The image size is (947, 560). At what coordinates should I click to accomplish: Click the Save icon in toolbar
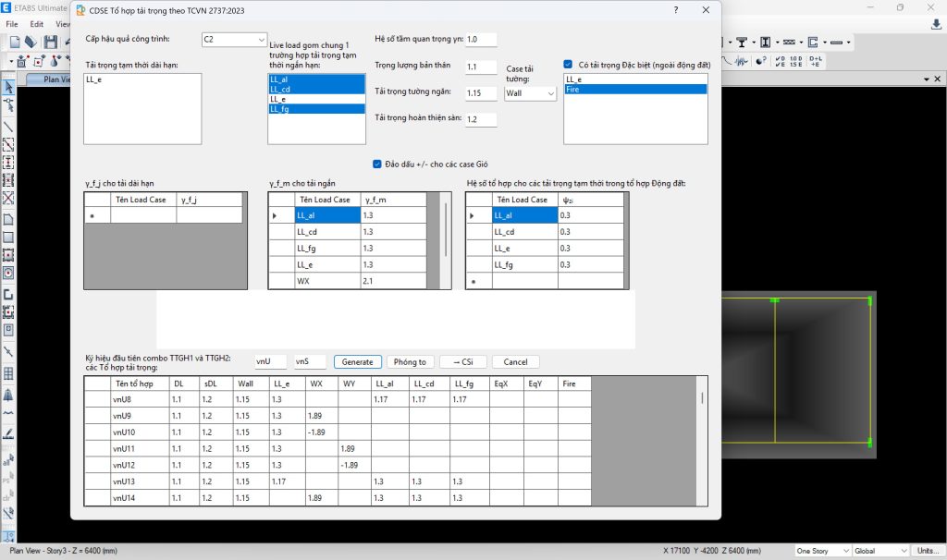(x=50, y=43)
